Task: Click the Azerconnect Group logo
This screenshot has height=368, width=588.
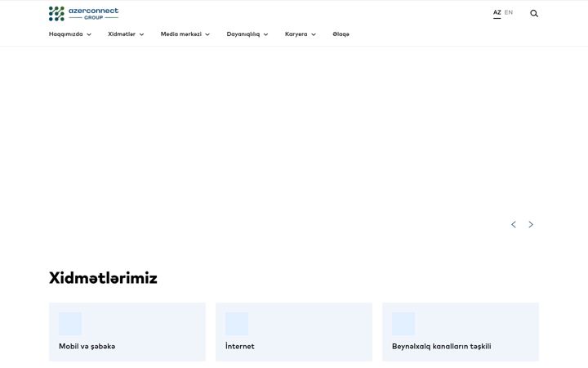Action: pos(83,14)
